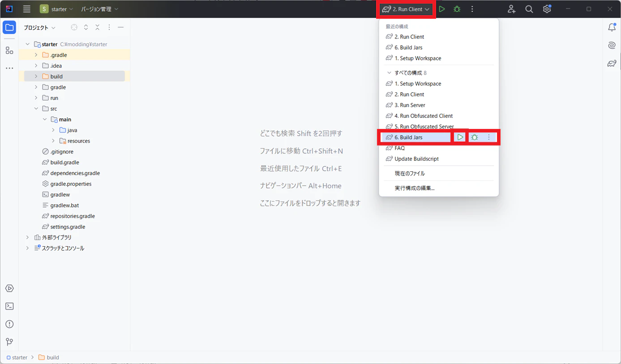Open the プロジェクト view dropdown
The width and height of the screenshot is (621, 364).
pos(39,27)
